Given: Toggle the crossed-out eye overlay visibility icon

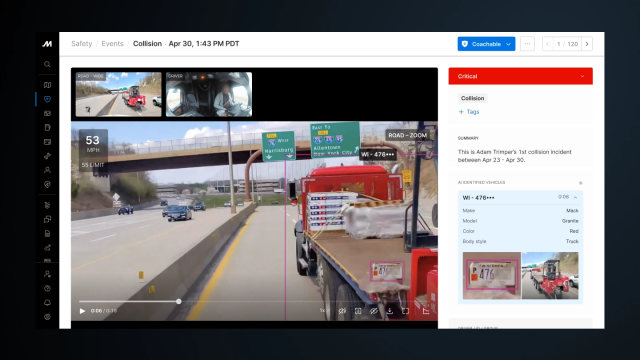Looking at the screenshot, I should (x=373, y=311).
